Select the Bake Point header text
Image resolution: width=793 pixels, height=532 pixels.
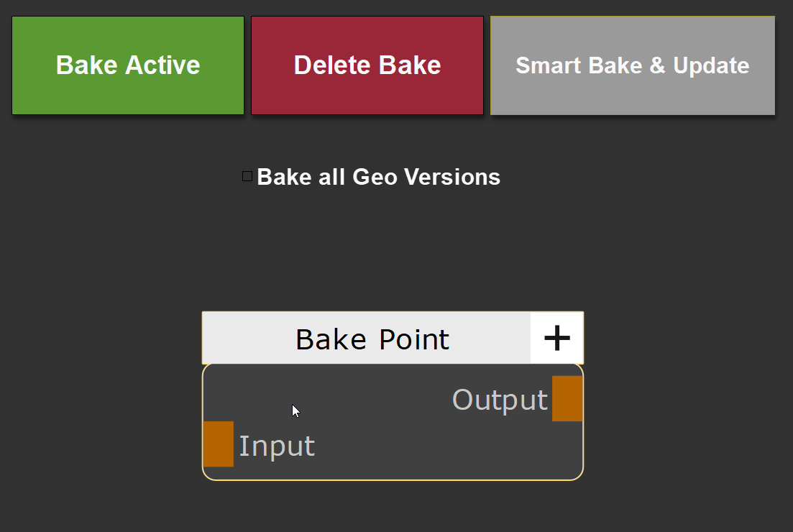pos(372,339)
